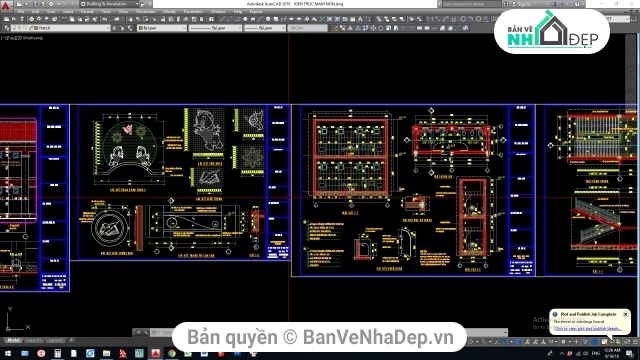
Task: Click the Pan hand tool
Action: point(131,19)
